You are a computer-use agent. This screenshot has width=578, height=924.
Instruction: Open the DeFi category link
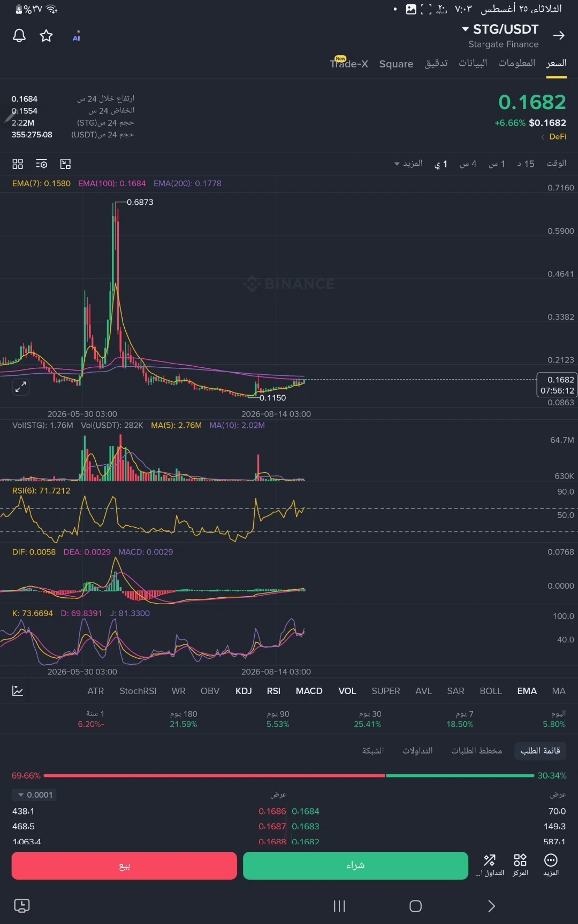[554, 137]
